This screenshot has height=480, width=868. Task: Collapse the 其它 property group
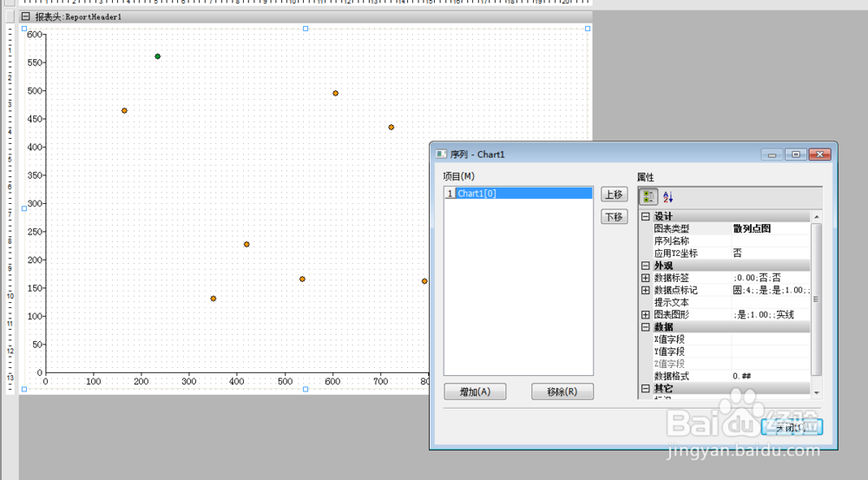(646, 389)
